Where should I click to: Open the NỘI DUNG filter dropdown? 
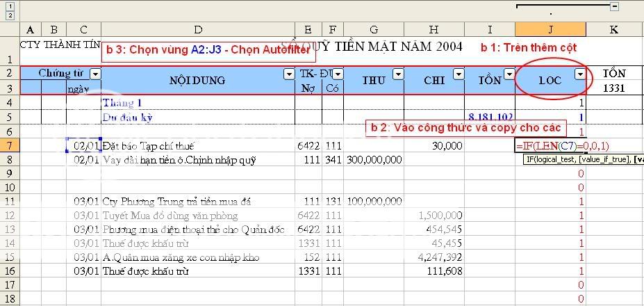(288, 74)
